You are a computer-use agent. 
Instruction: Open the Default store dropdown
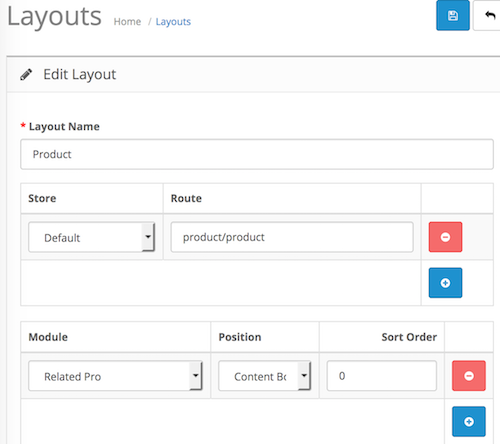point(92,237)
